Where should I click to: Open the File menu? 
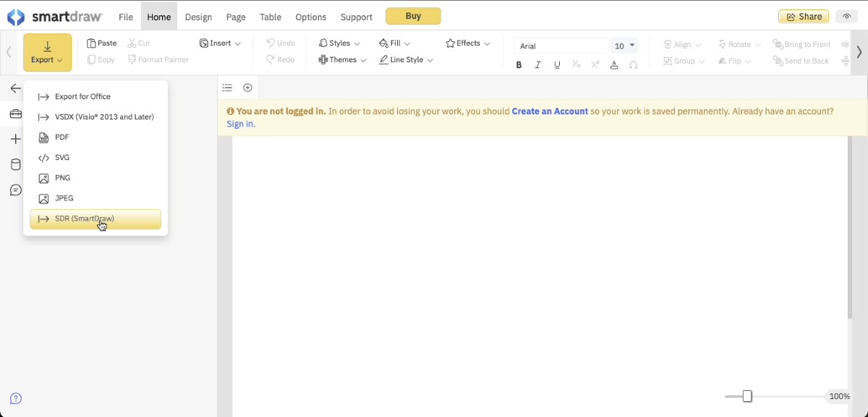coord(126,17)
